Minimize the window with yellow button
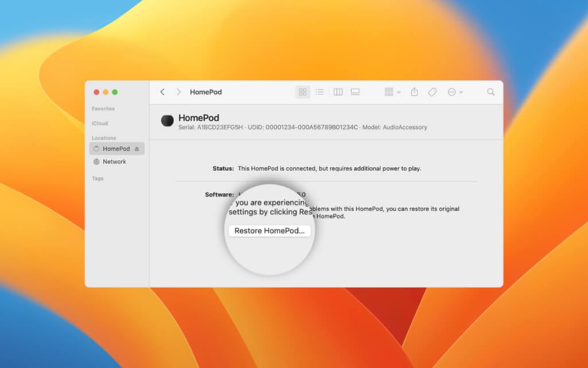 pyautogui.click(x=106, y=92)
